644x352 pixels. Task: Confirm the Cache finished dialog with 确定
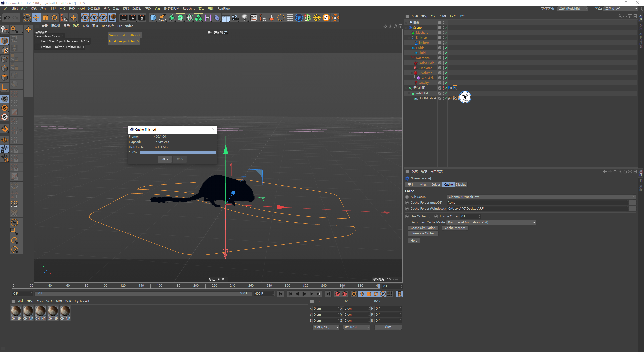coord(165,159)
